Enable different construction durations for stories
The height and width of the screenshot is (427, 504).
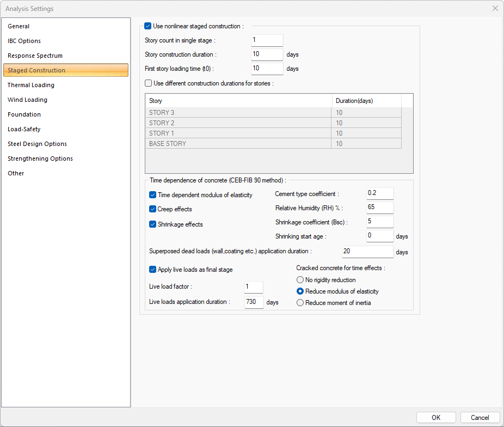coord(148,83)
